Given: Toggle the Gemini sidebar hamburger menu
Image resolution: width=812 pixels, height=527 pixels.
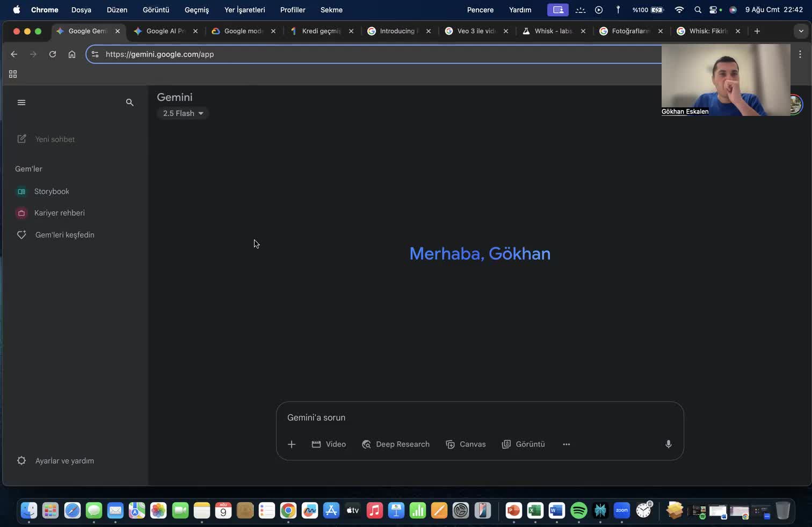Looking at the screenshot, I should point(21,103).
